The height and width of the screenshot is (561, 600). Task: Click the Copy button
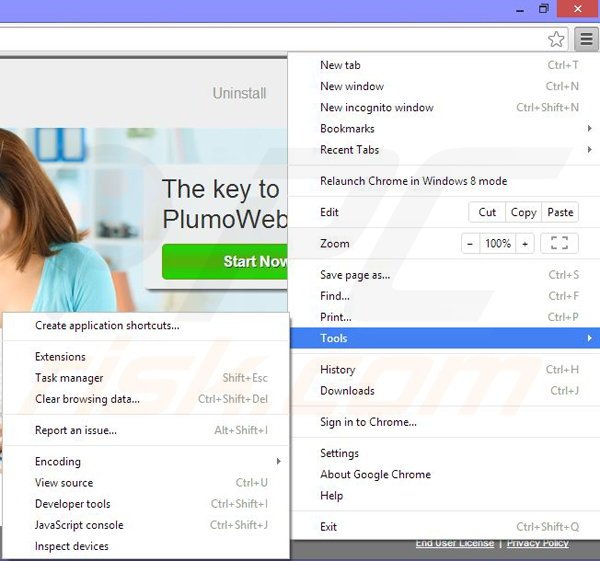(x=523, y=212)
